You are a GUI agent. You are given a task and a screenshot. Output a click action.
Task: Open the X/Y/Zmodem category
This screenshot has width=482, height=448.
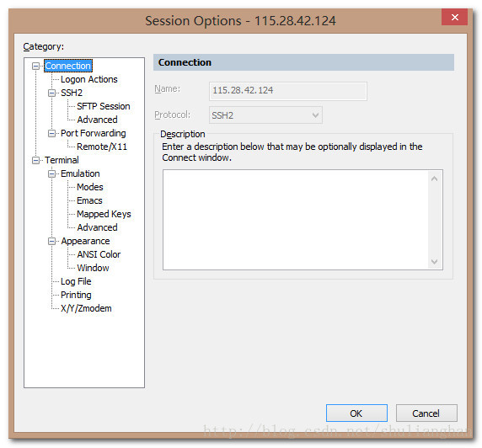86,308
